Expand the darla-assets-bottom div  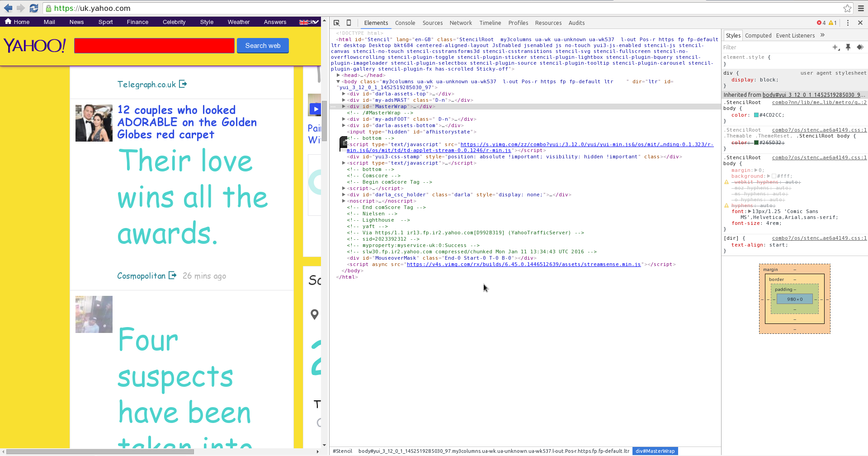344,125
